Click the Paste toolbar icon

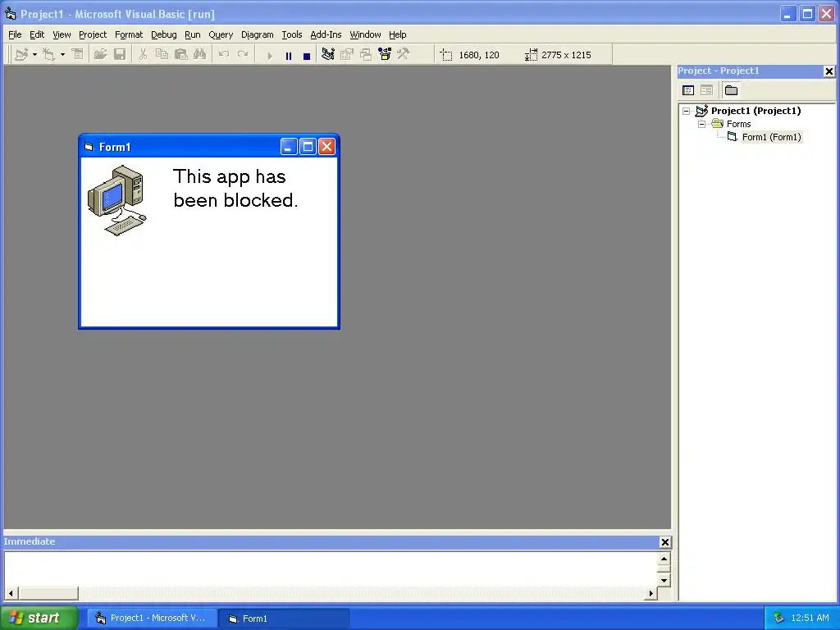click(x=181, y=55)
